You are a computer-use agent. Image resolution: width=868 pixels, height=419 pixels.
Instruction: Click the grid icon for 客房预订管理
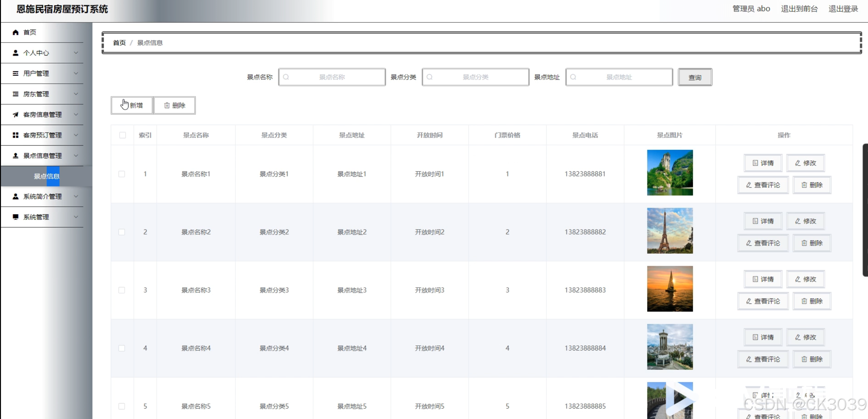16,135
